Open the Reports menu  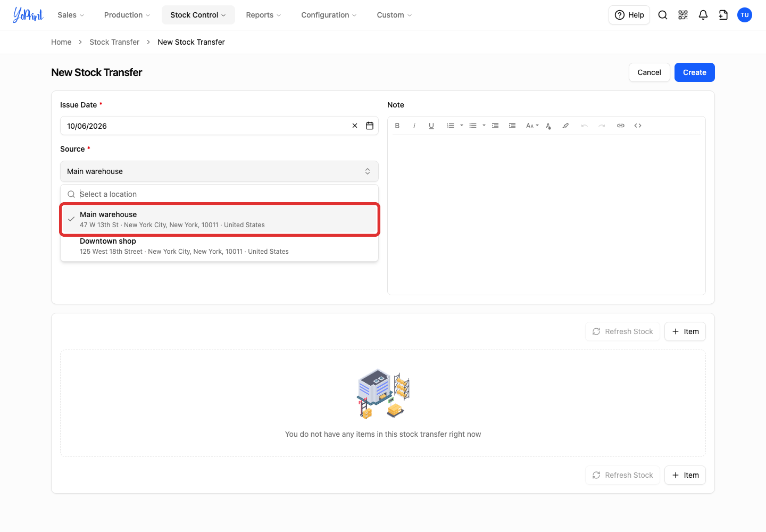coord(263,15)
